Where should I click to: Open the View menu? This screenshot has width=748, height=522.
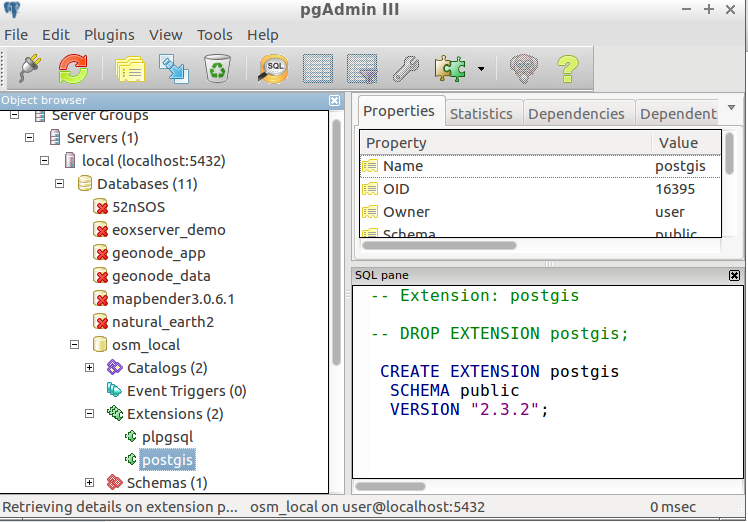coord(166,35)
